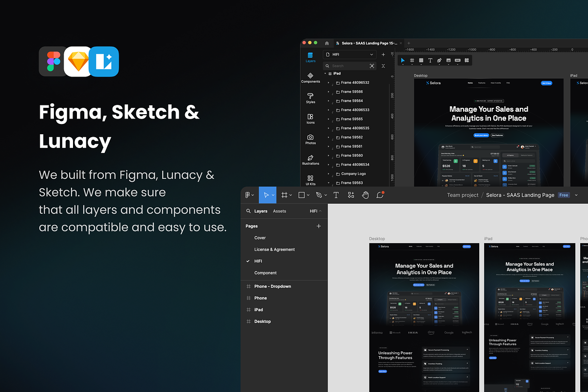Expand Company Logo layer in Lunacy
Image resolution: width=588 pixels, height=392 pixels.
(x=329, y=173)
